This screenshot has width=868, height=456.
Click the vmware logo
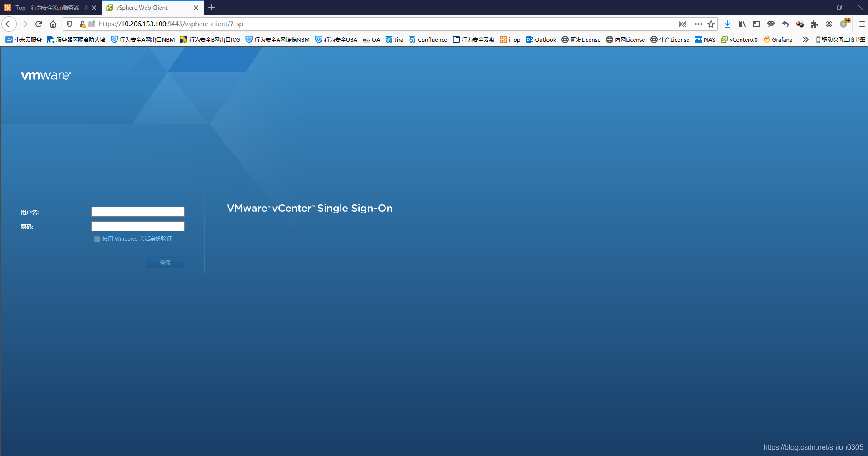[46, 76]
